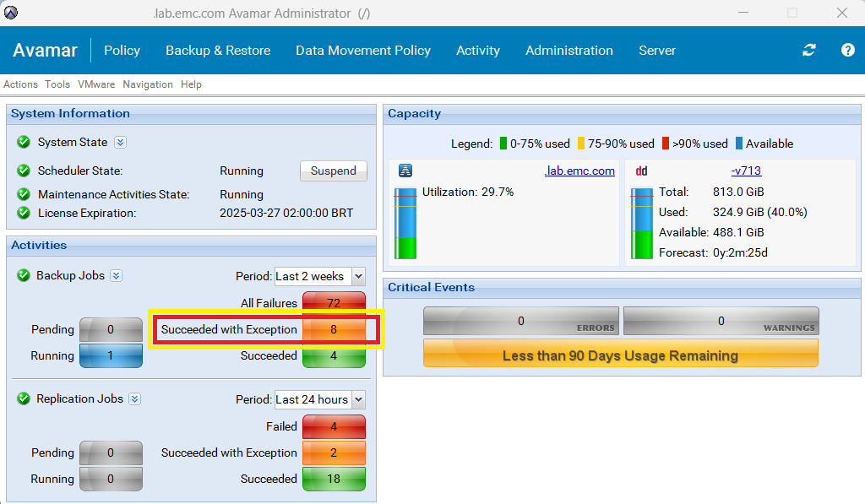Viewport: 865px width, 504px height.
Task: Click Replication Succeeded with Exception count 2
Action: pos(334,453)
